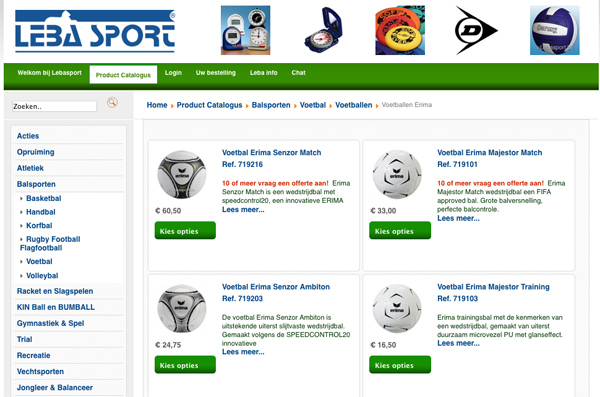Click the Erima Majestor Training ball image

397,309
